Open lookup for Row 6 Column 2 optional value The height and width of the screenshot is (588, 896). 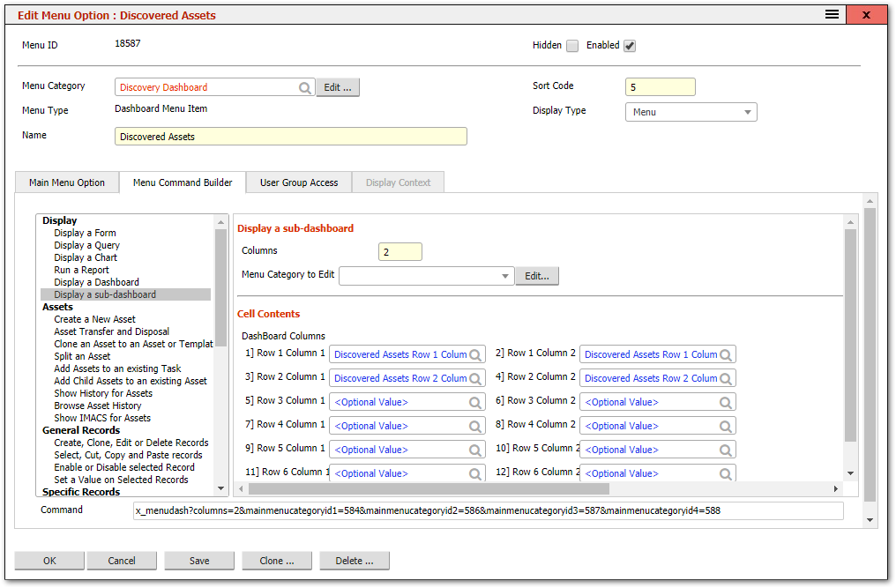725,473
